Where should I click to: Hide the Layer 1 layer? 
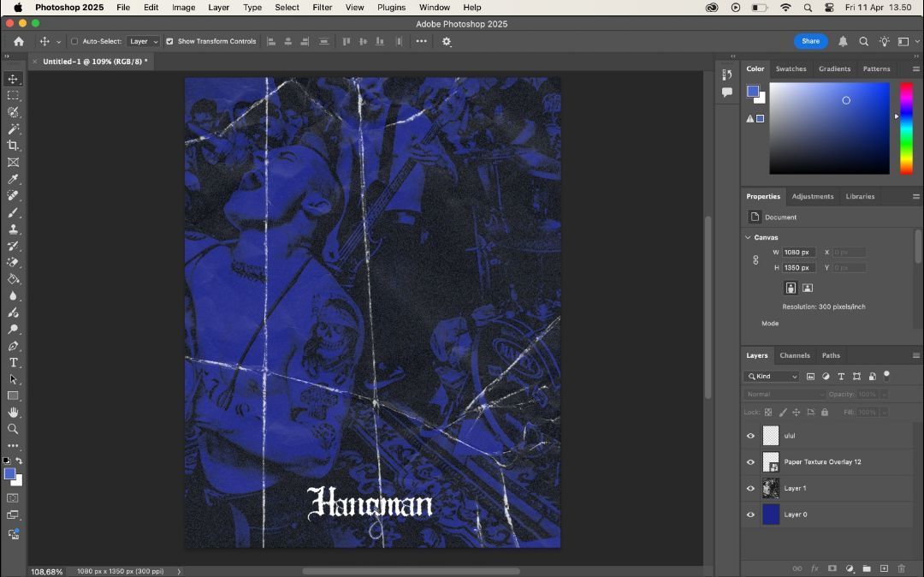click(x=750, y=489)
